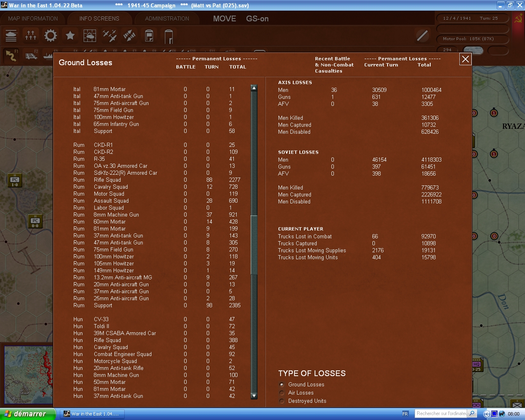Click the Windows search magnifier button
Viewport: 525px width, 420px height.
pyautogui.click(x=472, y=414)
